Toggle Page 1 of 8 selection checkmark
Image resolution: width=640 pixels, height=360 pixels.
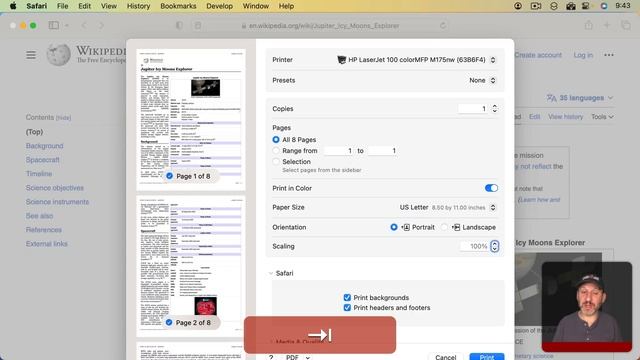169,176
